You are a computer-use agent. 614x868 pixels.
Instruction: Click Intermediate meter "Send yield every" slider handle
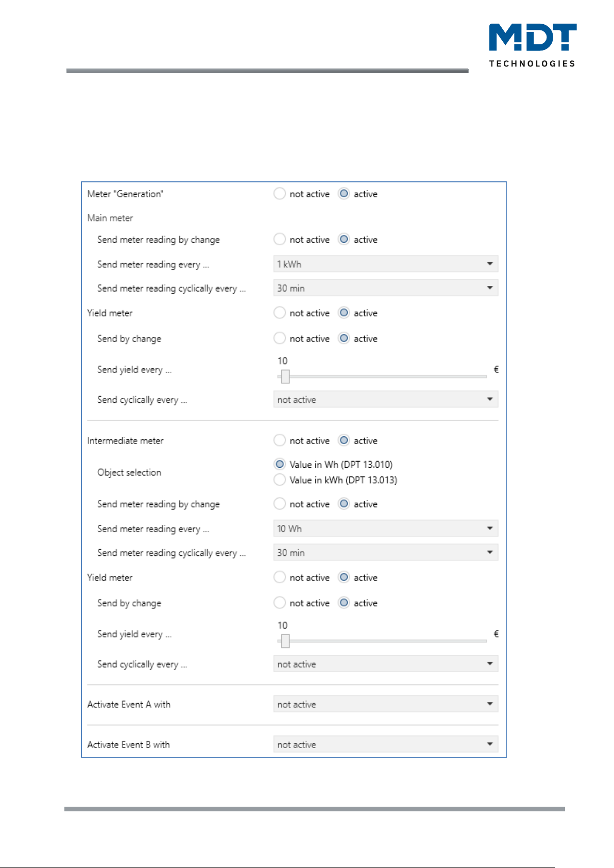(285, 641)
